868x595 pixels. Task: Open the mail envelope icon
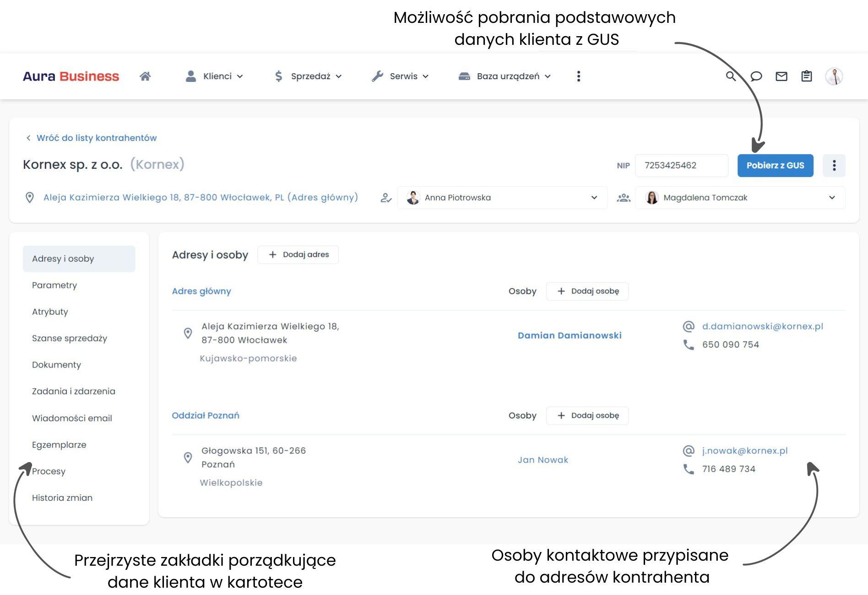(781, 76)
